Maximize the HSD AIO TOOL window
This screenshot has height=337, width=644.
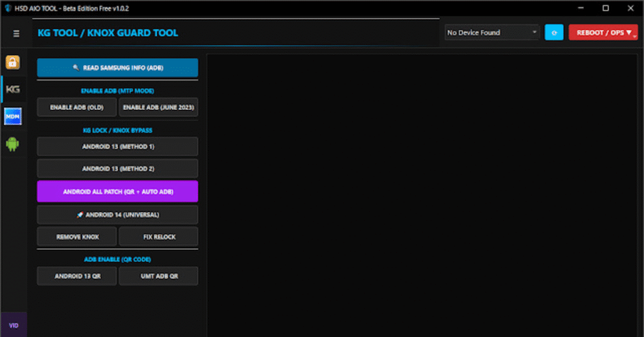[x=606, y=8]
